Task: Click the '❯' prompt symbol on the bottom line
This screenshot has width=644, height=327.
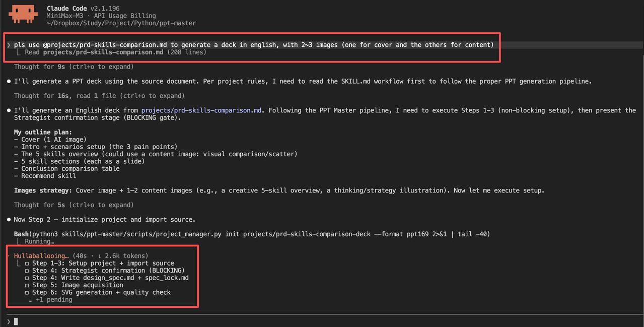Action: [9, 321]
